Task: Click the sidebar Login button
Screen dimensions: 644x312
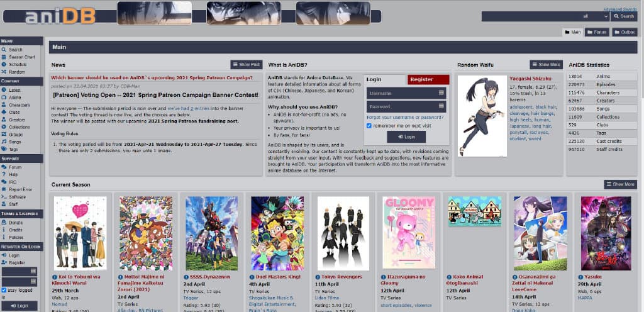Action: [x=19, y=306]
